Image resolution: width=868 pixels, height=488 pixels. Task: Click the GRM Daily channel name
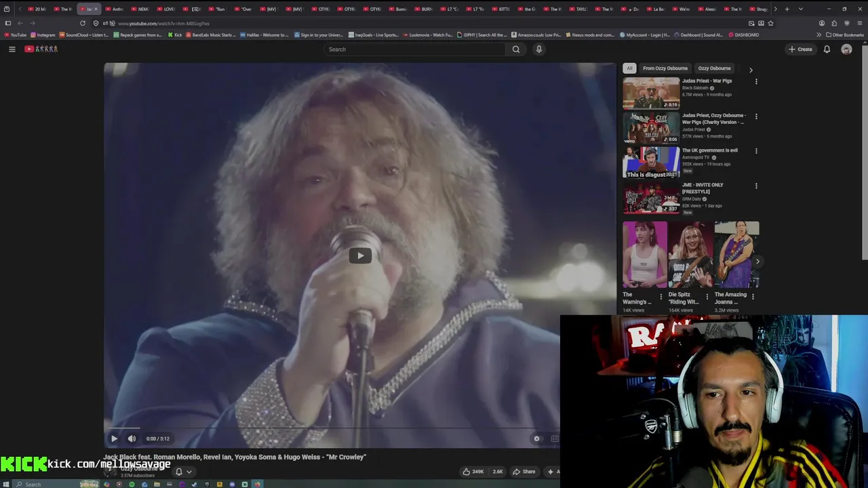[691, 199]
